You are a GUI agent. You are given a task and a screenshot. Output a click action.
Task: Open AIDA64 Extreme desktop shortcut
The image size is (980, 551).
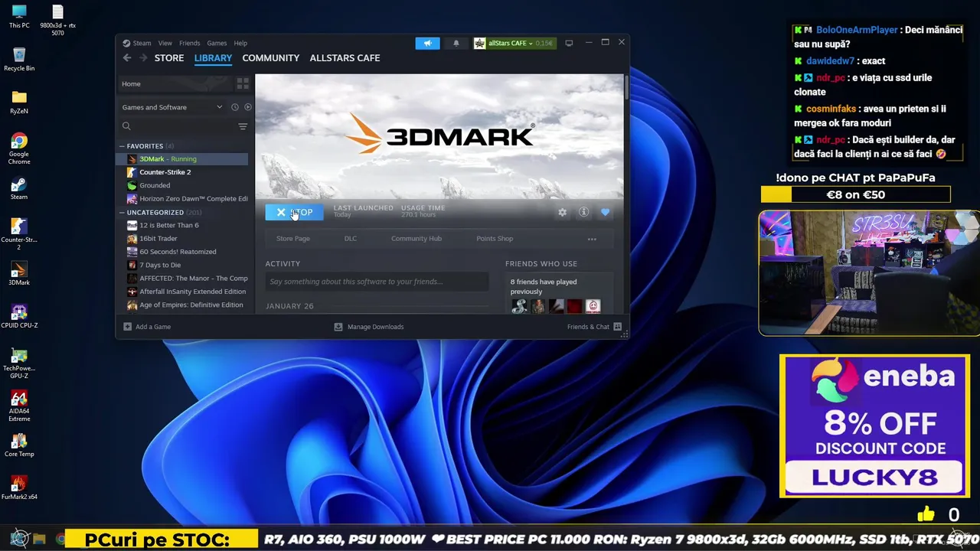point(19,406)
